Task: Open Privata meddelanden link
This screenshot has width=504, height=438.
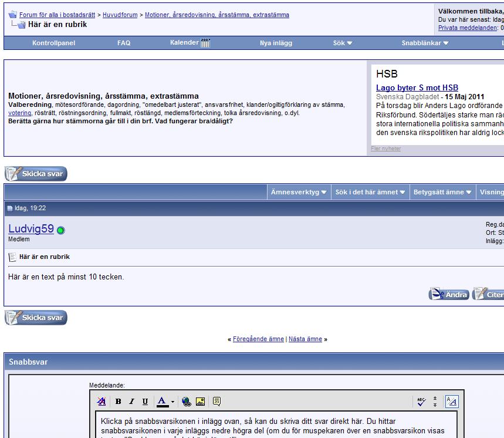Action: [x=468, y=28]
